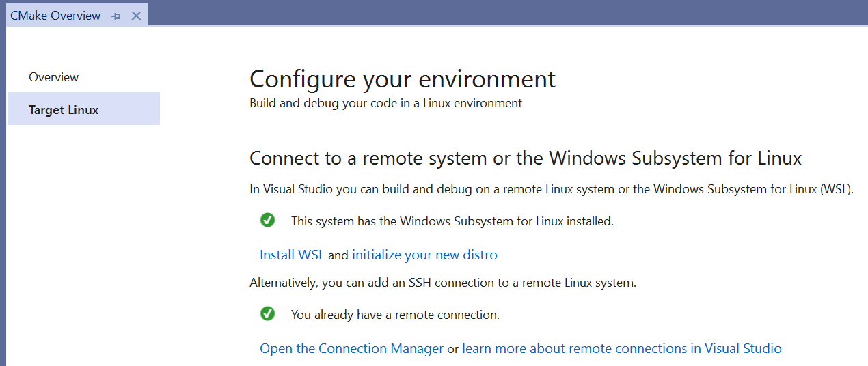Click the paragraph starting 'In Visual Studio'

551,190
